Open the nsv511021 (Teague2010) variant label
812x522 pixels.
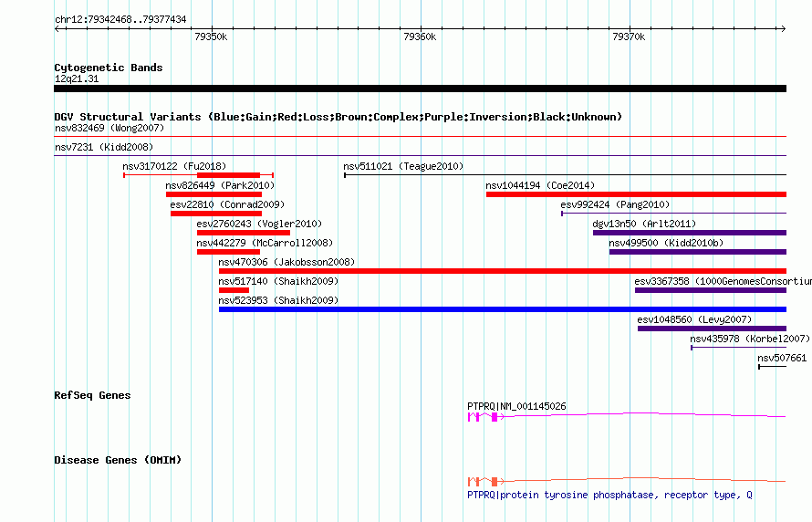(403, 166)
